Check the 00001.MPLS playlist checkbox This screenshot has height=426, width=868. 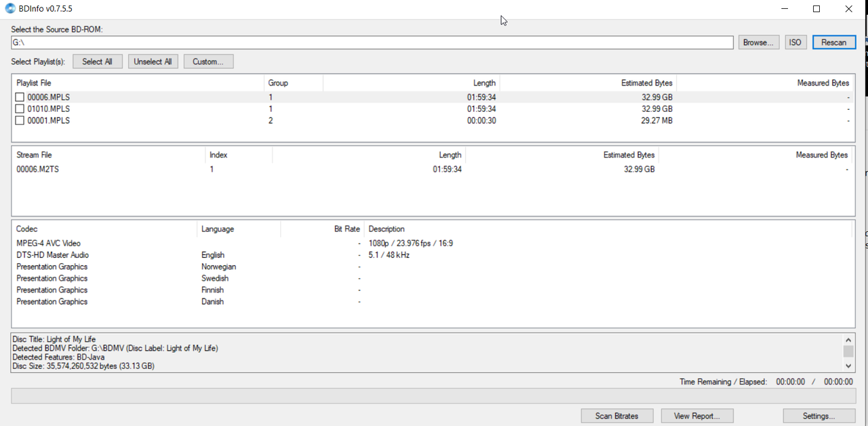pos(20,121)
